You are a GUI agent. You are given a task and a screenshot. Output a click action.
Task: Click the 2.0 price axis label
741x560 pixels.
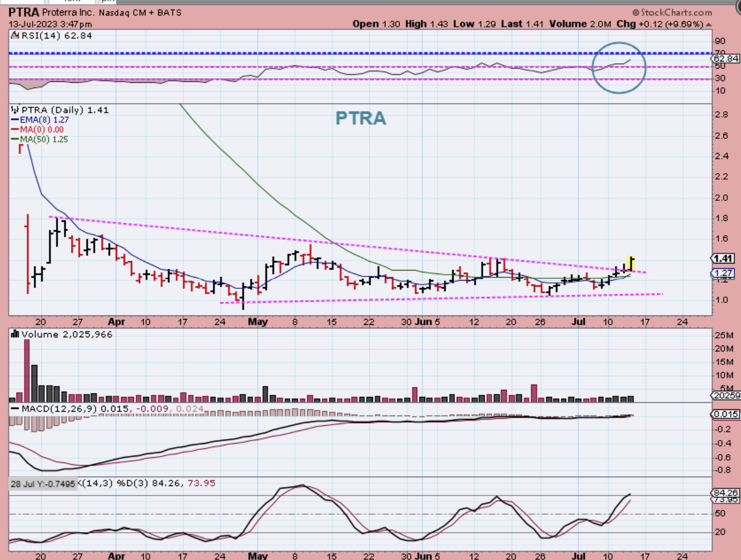pyautogui.click(x=721, y=197)
